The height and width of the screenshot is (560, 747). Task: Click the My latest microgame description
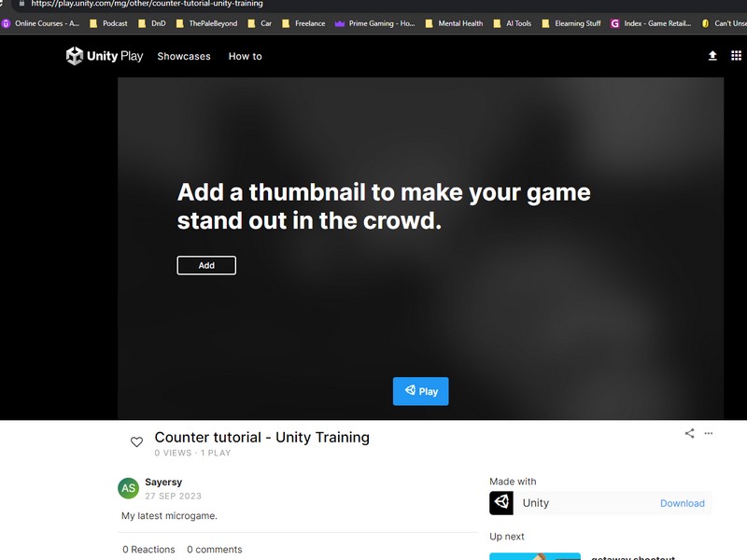pos(169,516)
